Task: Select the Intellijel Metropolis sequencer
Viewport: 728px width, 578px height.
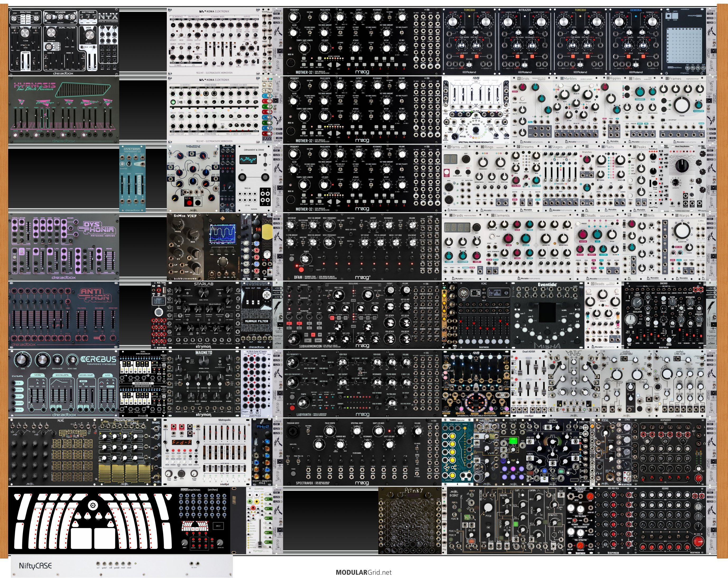Action: tap(207, 452)
